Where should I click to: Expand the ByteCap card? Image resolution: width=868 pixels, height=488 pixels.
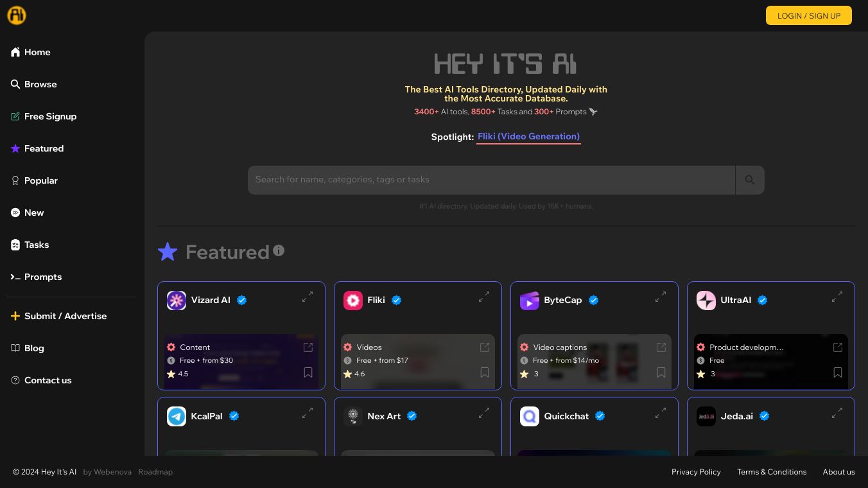coord(661,297)
